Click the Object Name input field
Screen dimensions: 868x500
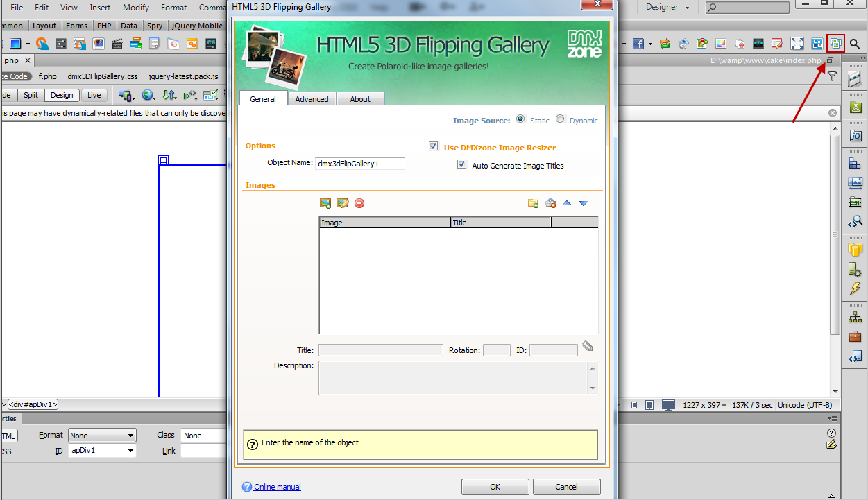click(360, 164)
